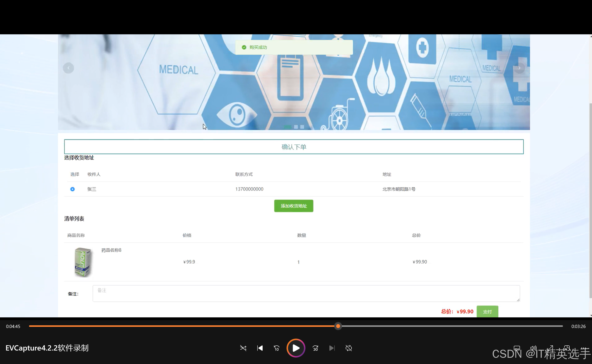592x364 pixels.
Task: Select the second carousel indicator dot
Action: [296, 127]
